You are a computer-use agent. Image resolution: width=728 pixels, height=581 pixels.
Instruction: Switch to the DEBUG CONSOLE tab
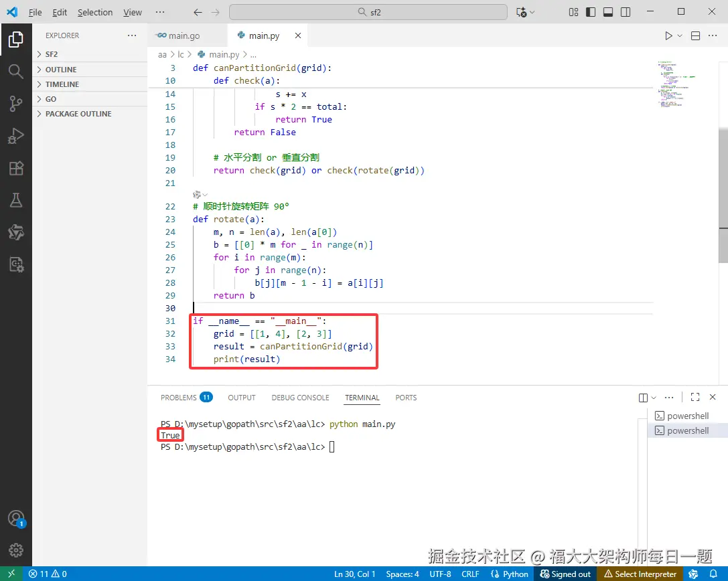300,398
